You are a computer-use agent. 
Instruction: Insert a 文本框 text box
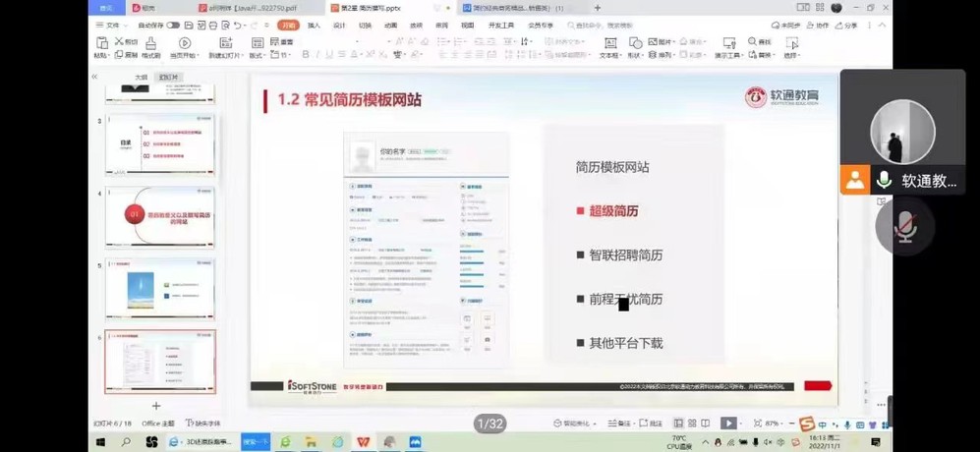tap(609, 43)
